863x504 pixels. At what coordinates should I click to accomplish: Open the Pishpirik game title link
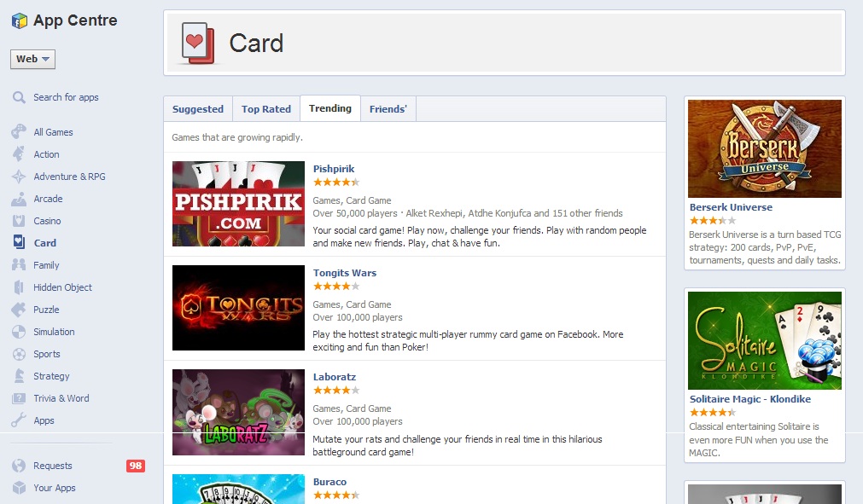pyautogui.click(x=334, y=169)
